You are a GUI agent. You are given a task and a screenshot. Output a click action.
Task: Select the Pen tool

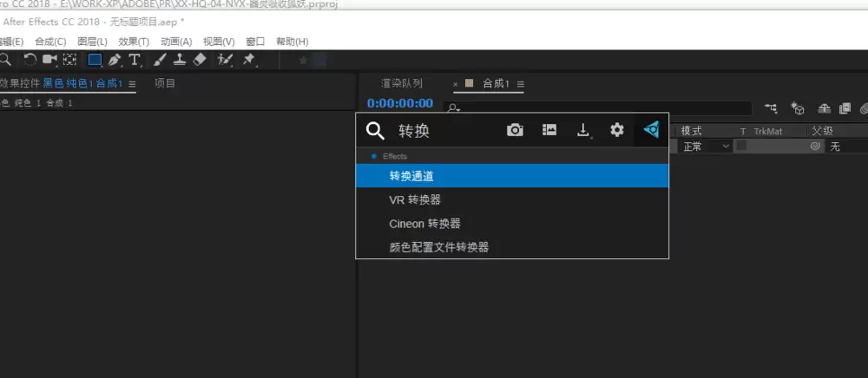click(x=115, y=60)
